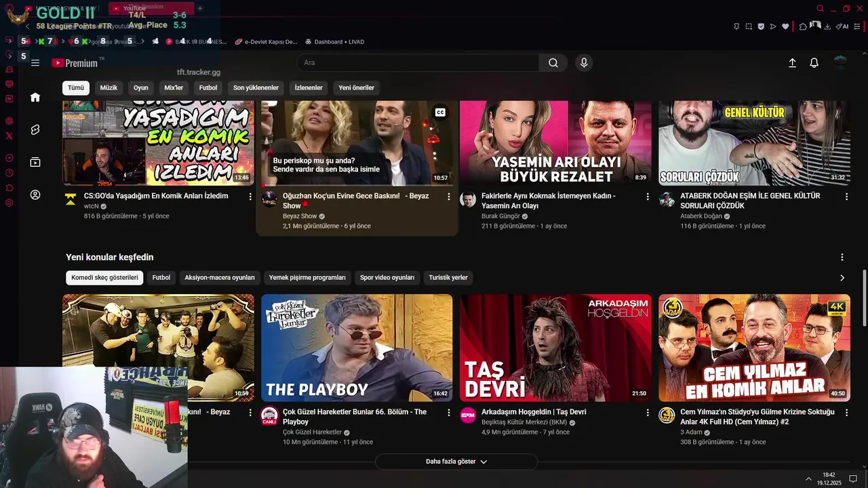Select Turistik yerler topic chip

(x=448, y=278)
